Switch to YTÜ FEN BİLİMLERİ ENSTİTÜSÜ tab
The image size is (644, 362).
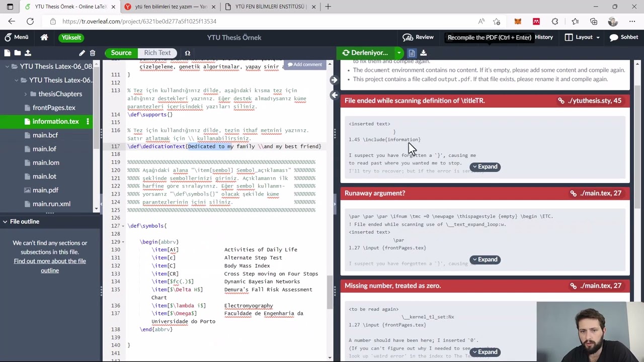click(272, 7)
